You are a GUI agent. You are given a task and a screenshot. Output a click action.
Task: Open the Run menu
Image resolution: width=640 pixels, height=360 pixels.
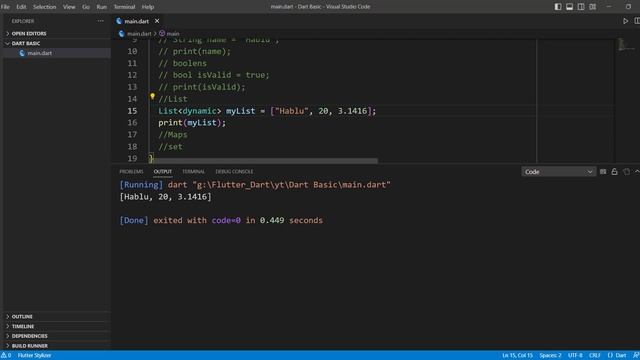coord(102,7)
